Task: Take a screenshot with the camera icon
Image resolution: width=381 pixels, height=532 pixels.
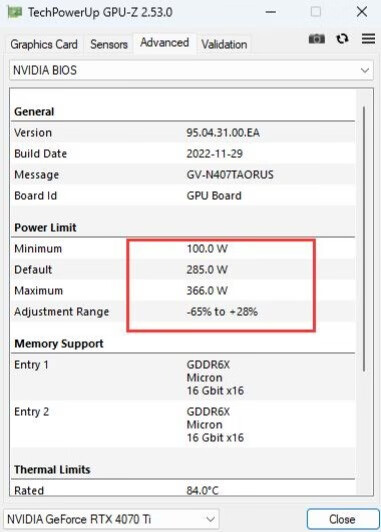Action: tap(316, 39)
